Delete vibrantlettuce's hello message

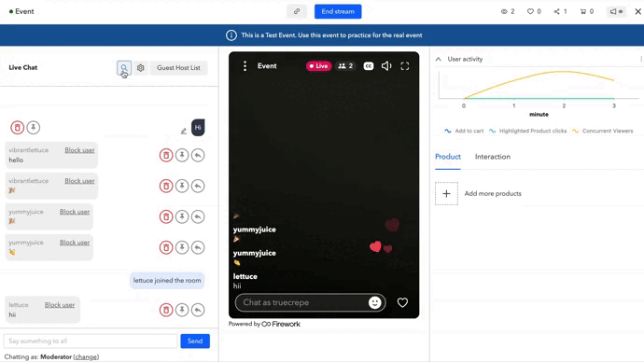click(x=166, y=155)
